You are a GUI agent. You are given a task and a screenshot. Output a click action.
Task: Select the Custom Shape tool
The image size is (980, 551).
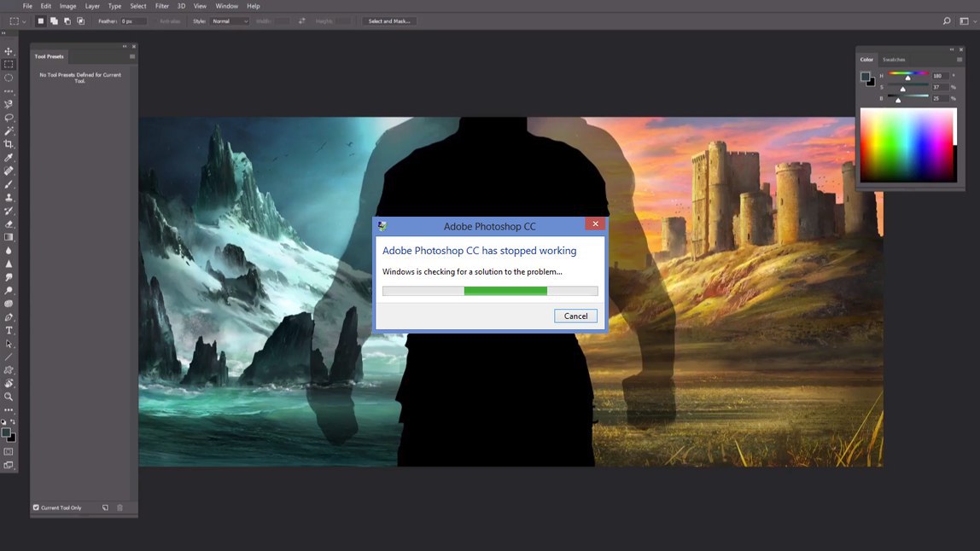(9, 370)
